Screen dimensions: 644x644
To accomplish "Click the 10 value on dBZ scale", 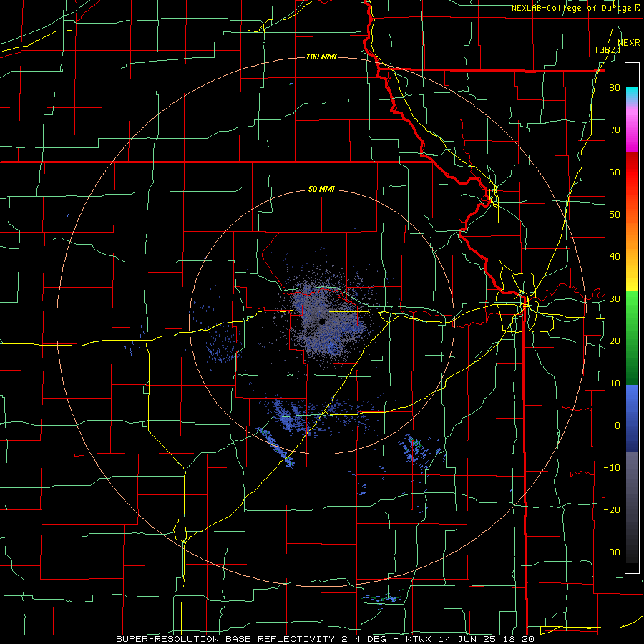I will (615, 384).
